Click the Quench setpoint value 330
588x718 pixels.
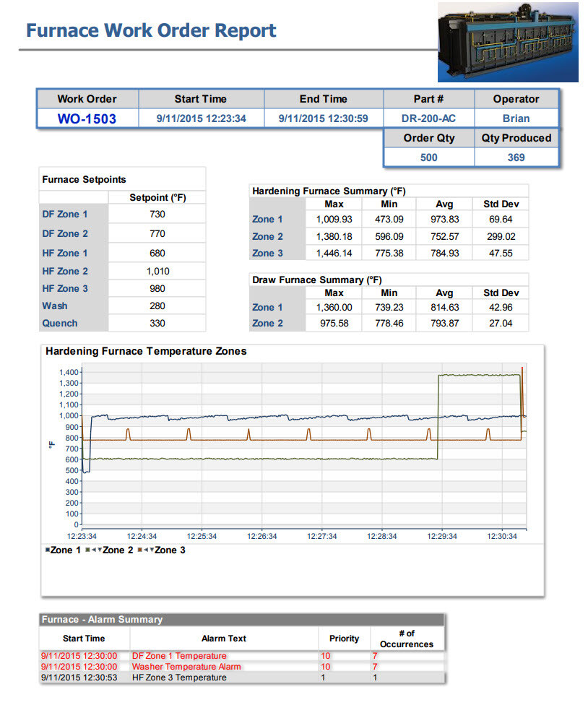[x=157, y=324]
